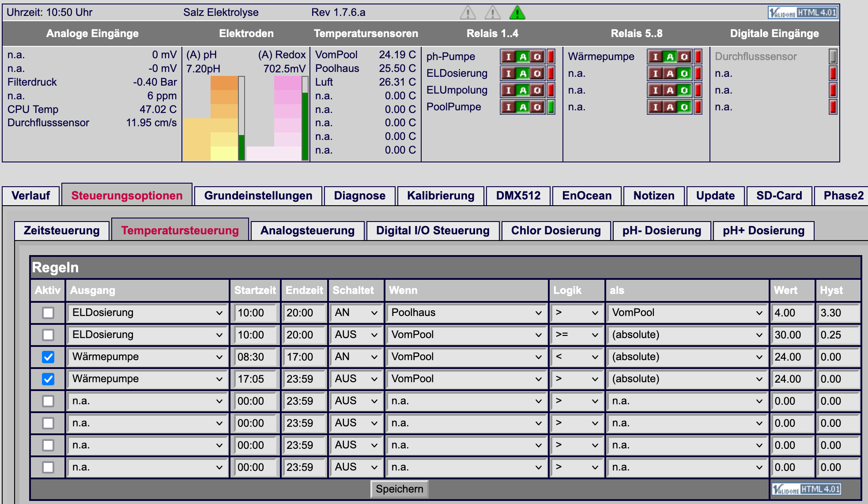Click the red ph-Pumpe status indicator

pyautogui.click(x=551, y=56)
